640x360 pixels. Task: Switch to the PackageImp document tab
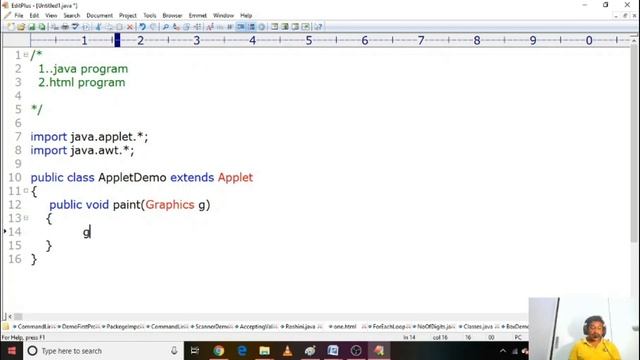[x=123, y=327]
